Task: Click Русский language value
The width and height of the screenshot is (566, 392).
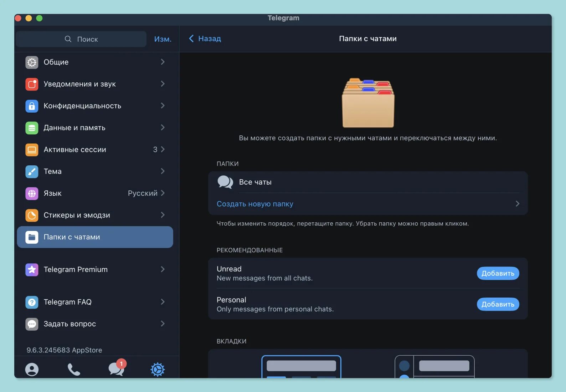Action: tap(143, 193)
